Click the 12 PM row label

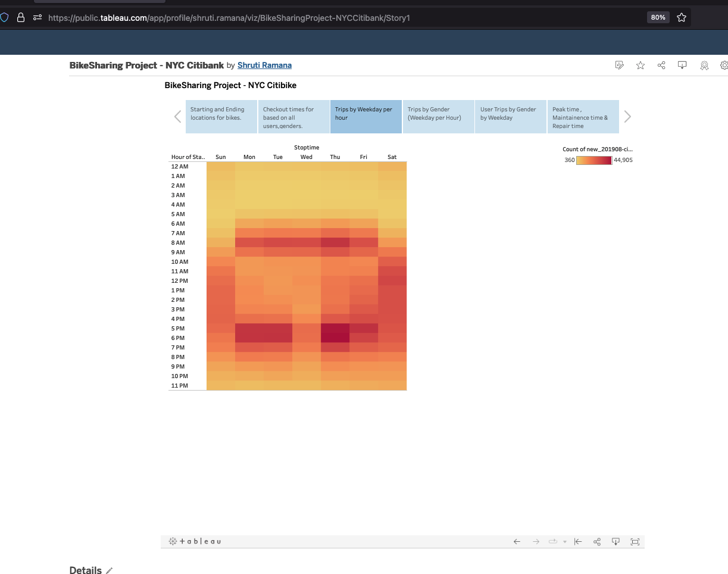tap(179, 281)
